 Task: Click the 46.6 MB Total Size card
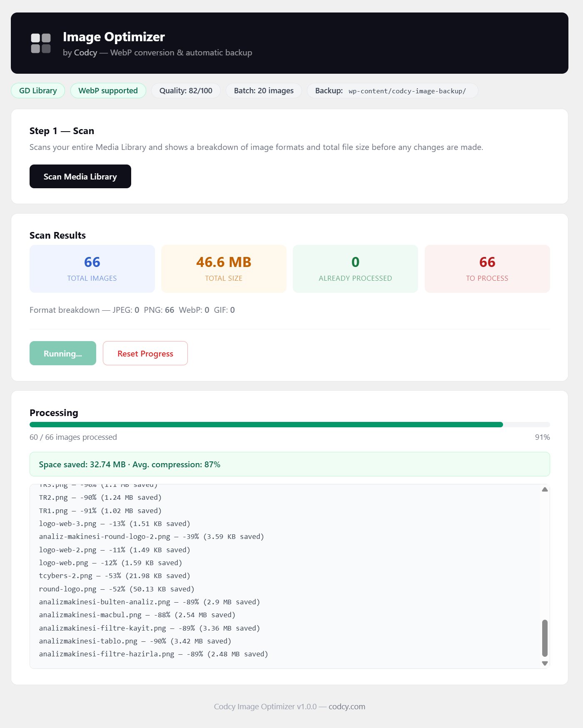pyautogui.click(x=224, y=269)
